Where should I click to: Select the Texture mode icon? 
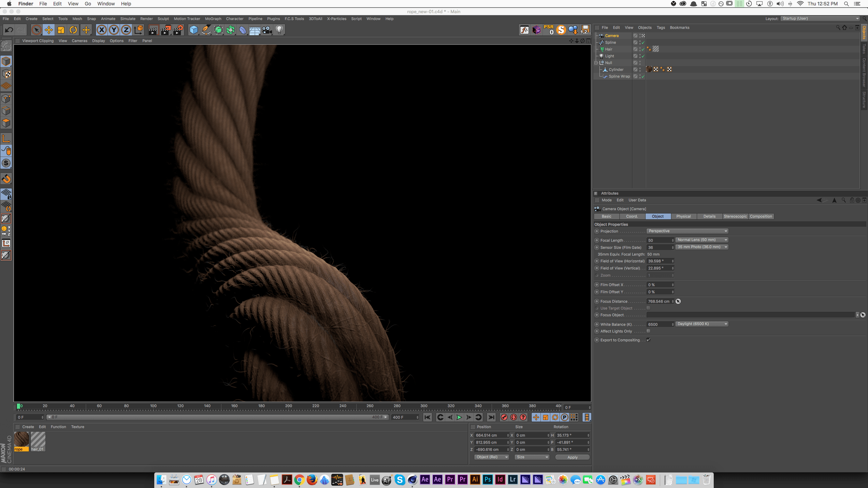click(6, 74)
